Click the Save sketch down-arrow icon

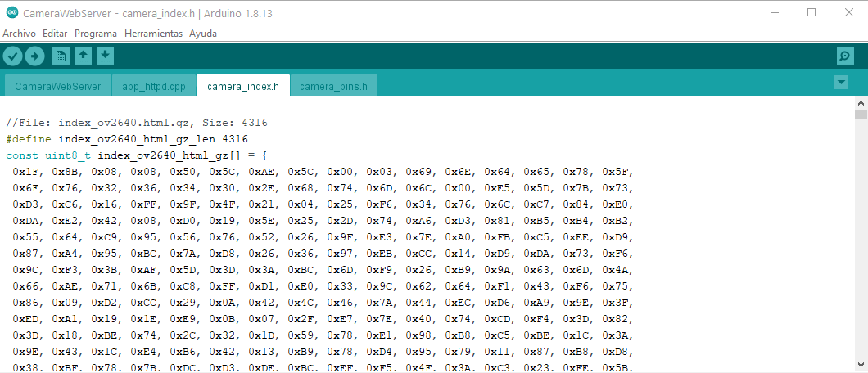point(105,56)
